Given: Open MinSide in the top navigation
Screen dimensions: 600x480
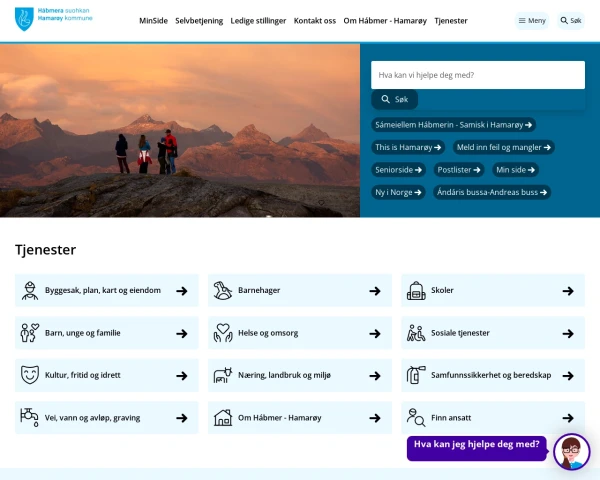Looking at the screenshot, I should 153,21.
